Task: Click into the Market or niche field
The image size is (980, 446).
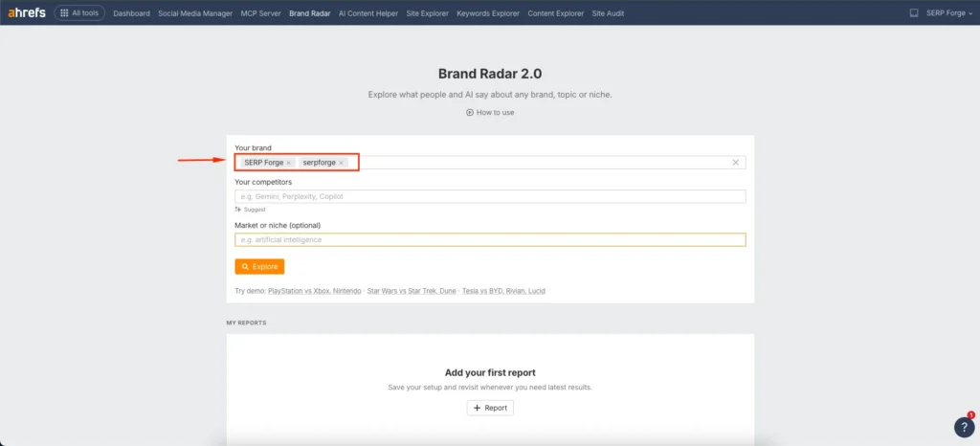Action: (490, 239)
